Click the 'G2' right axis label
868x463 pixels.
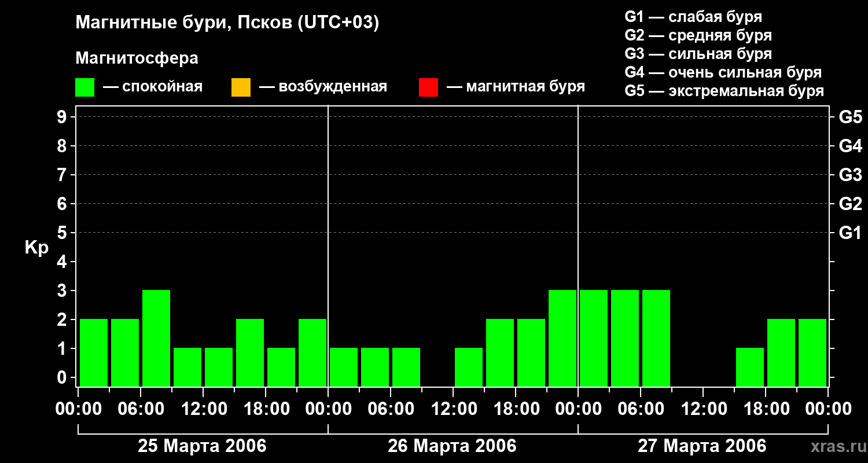point(850,204)
